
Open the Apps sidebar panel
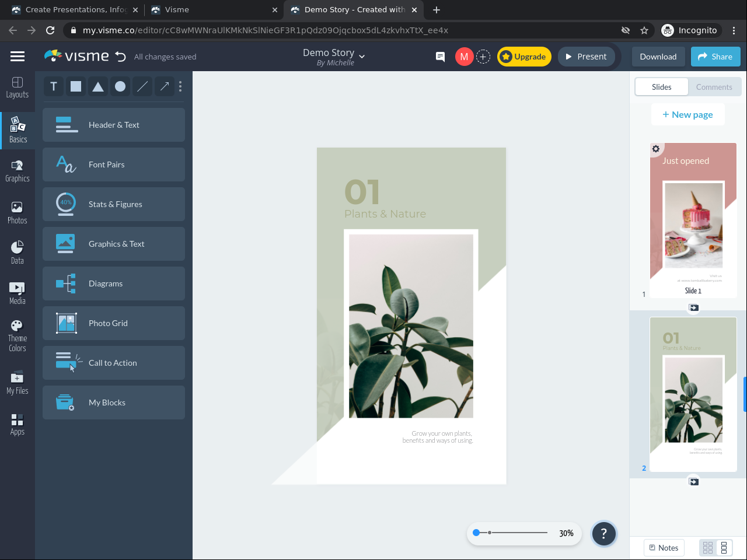pos(18,425)
